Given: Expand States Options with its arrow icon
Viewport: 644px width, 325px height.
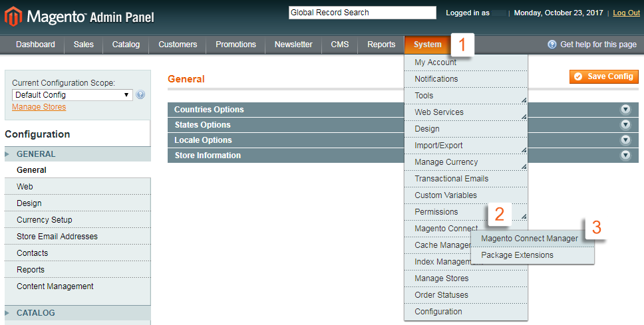Looking at the screenshot, I should tap(625, 125).
